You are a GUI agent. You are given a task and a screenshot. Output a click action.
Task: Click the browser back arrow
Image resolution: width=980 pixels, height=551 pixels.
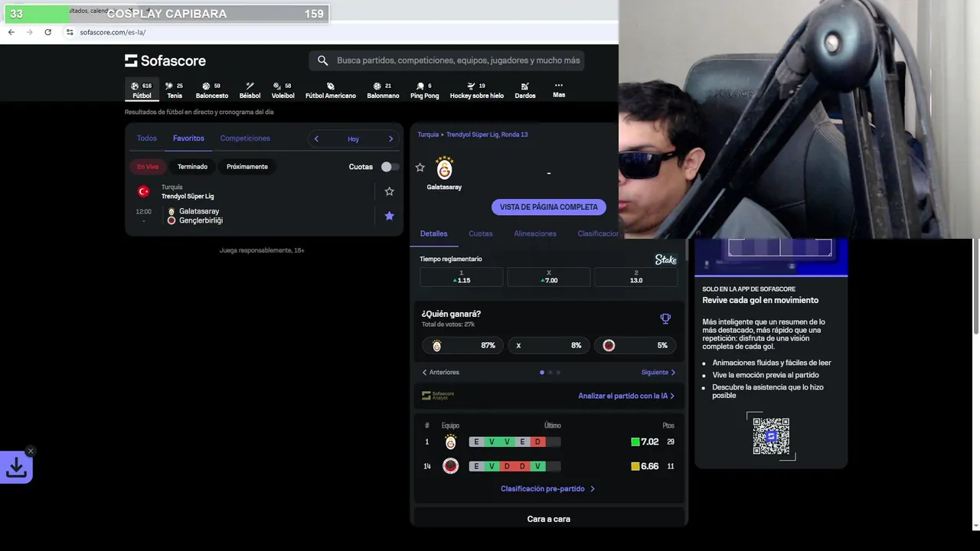pyautogui.click(x=11, y=32)
